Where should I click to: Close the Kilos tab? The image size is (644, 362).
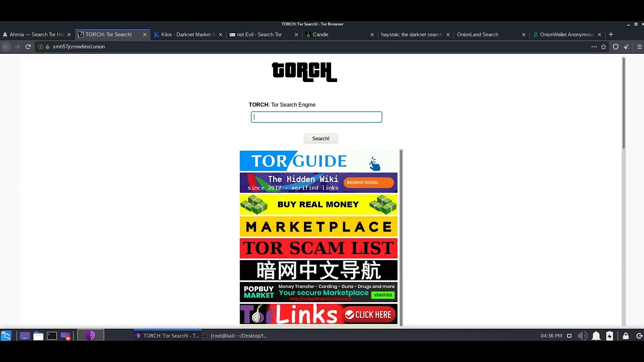(220, 35)
